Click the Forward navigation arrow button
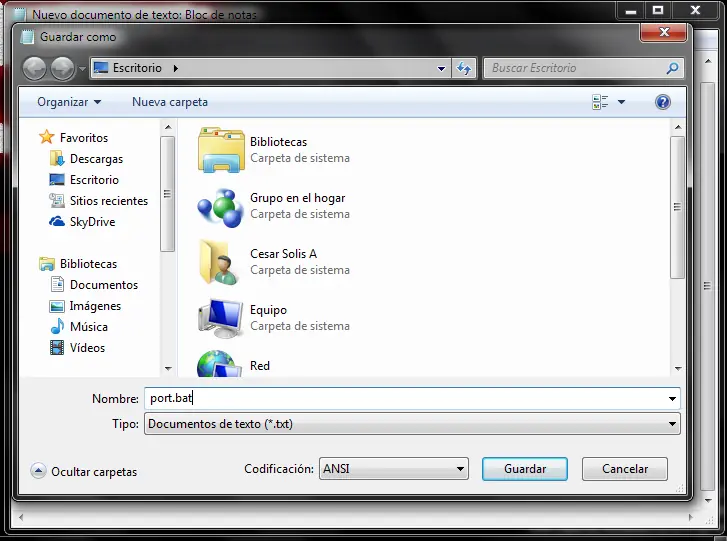Viewport: 727px width, 541px height. click(63, 68)
